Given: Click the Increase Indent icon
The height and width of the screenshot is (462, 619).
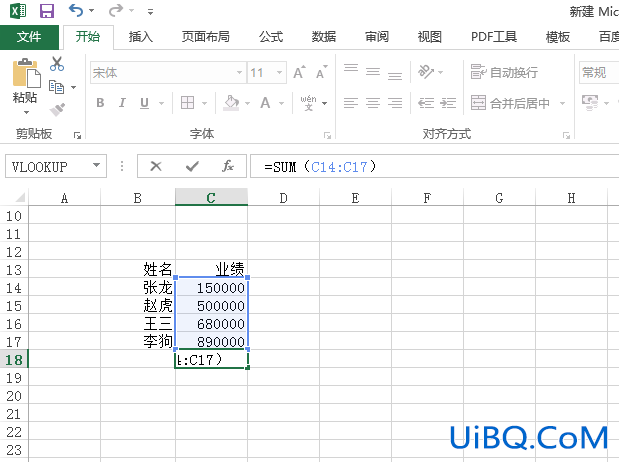Looking at the screenshot, I should [x=448, y=103].
